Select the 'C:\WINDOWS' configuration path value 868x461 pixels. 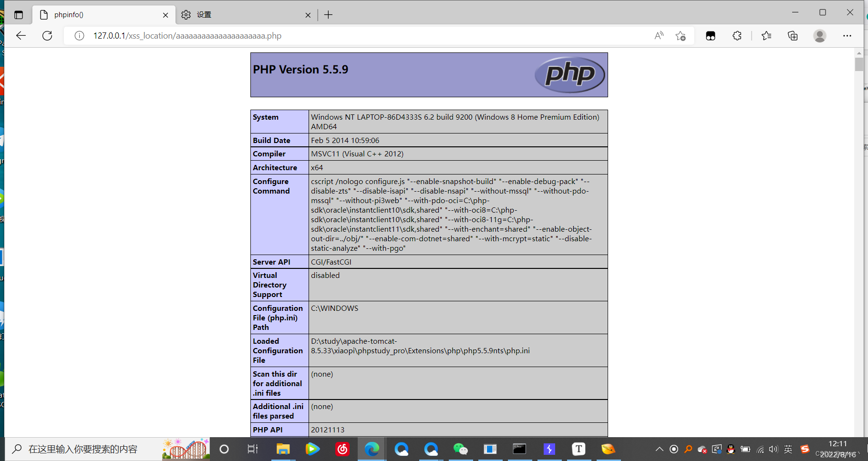pos(334,308)
